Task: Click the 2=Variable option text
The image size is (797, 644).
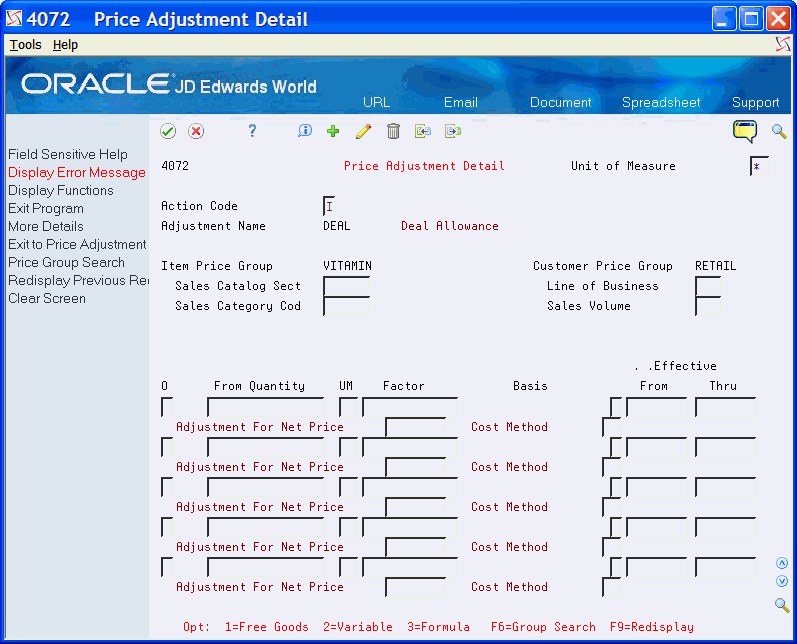Action: pyautogui.click(x=358, y=627)
